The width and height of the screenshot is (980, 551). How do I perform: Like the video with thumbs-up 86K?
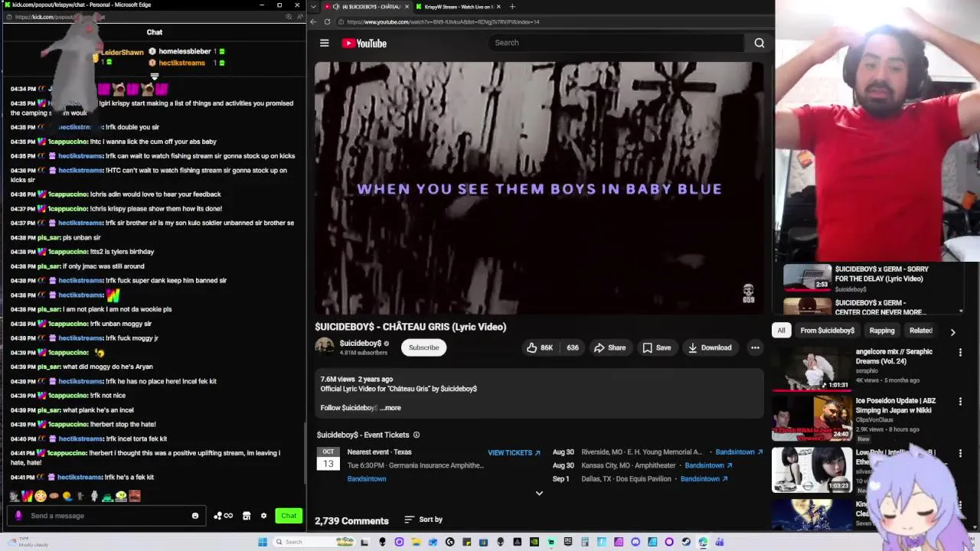pyautogui.click(x=539, y=347)
